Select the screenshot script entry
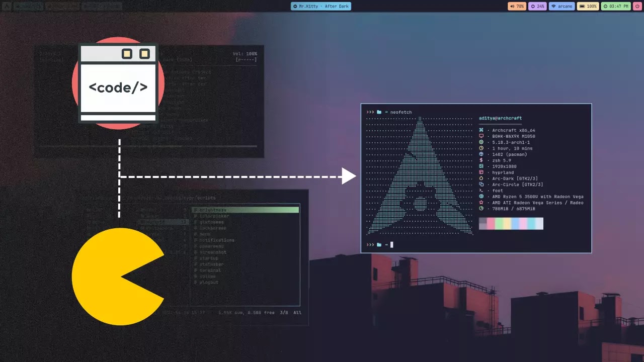Screen dimensions: 644x362 pyautogui.click(x=213, y=252)
